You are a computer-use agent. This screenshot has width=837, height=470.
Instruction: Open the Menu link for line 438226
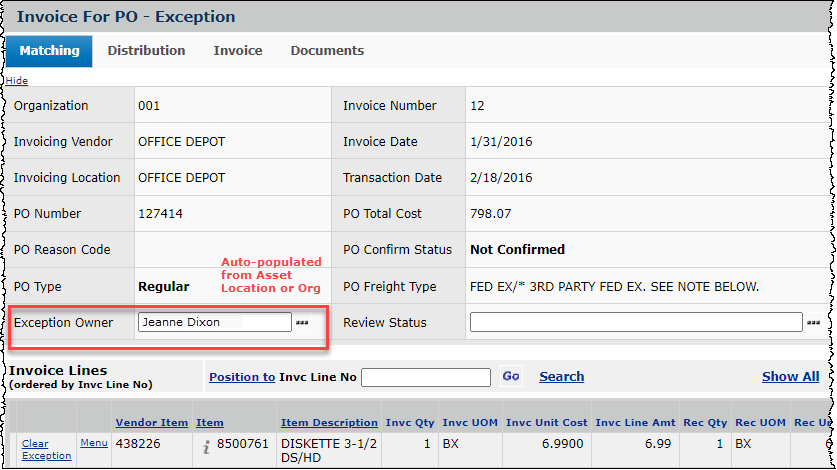[x=94, y=443]
